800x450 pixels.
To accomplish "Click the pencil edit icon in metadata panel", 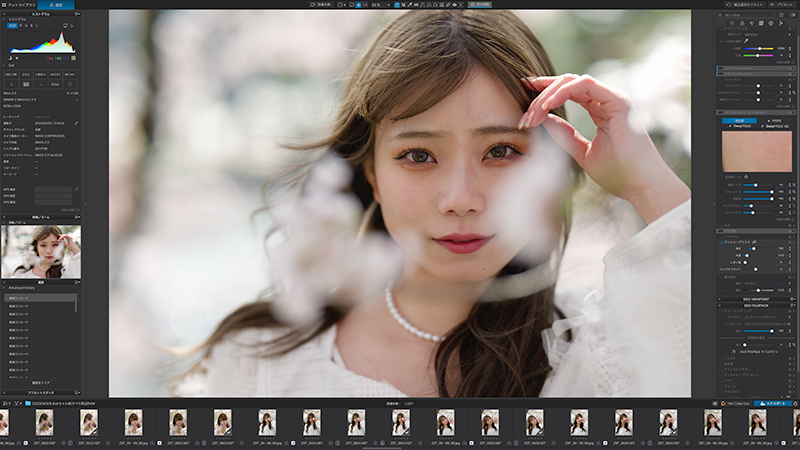I will (76, 123).
